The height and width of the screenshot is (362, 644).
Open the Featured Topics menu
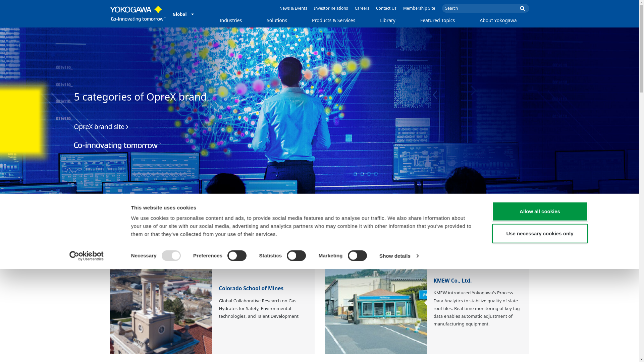click(437, 20)
